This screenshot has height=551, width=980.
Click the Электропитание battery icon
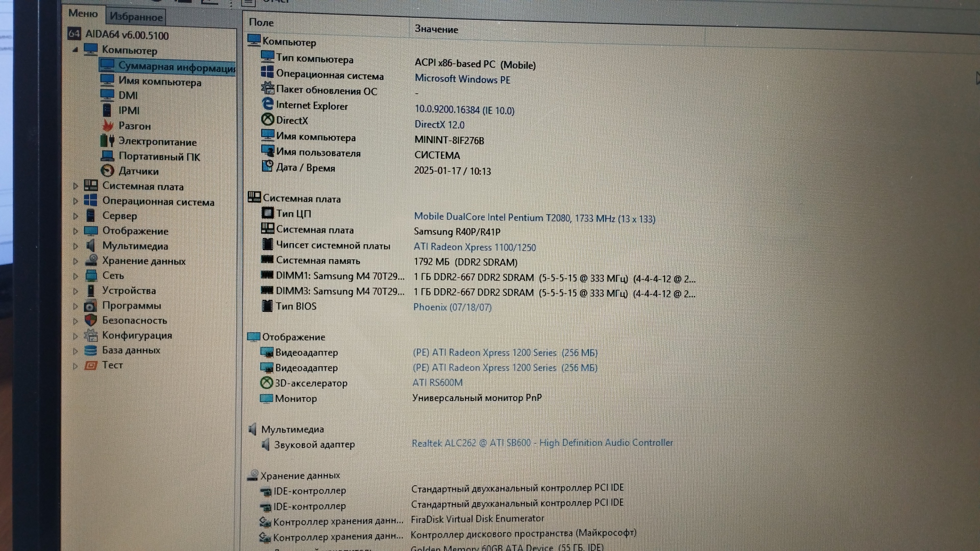(x=107, y=141)
